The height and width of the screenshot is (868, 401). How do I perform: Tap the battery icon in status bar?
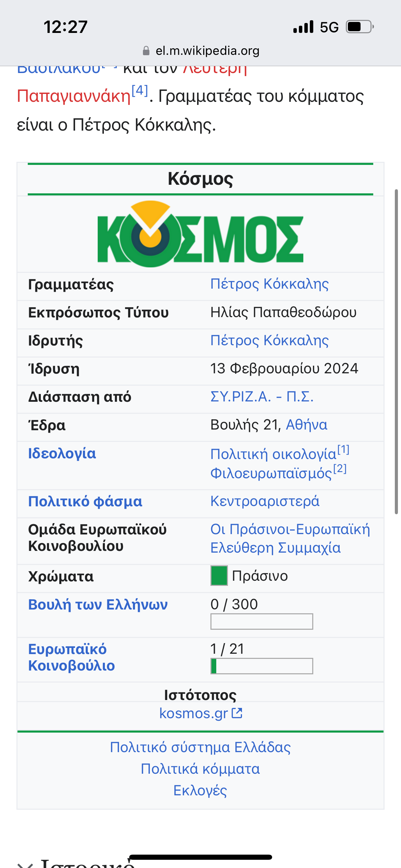click(x=360, y=27)
